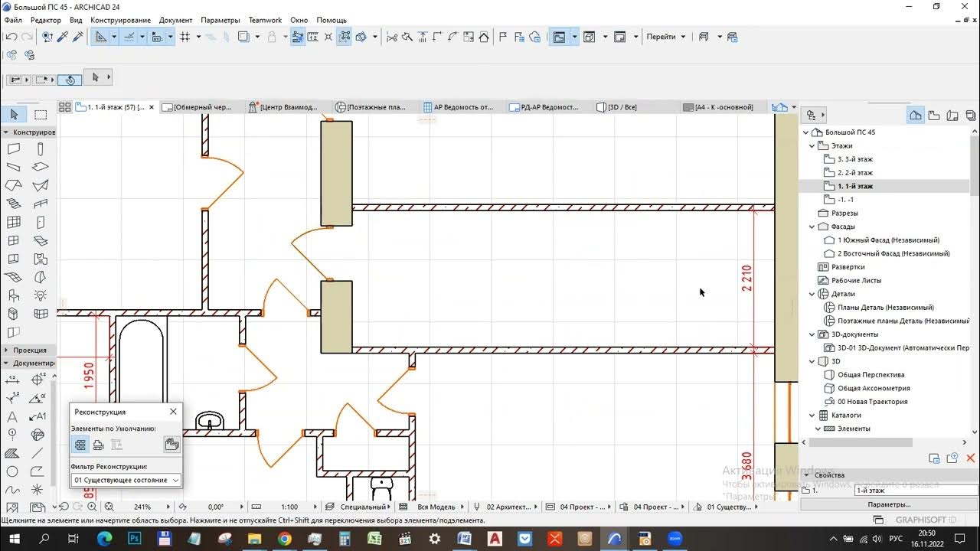Viewport: 980px width, 551px height.
Task: Select the Slab tool
Action: coord(41,168)
